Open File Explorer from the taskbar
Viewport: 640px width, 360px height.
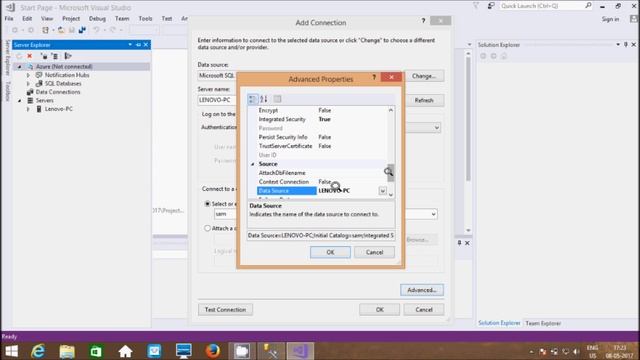coord(67,351)
